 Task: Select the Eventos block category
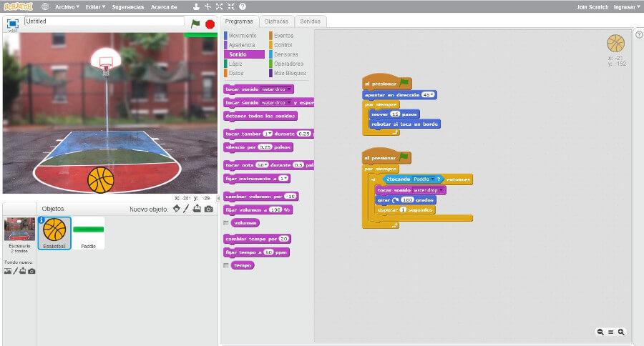[284, 36]
